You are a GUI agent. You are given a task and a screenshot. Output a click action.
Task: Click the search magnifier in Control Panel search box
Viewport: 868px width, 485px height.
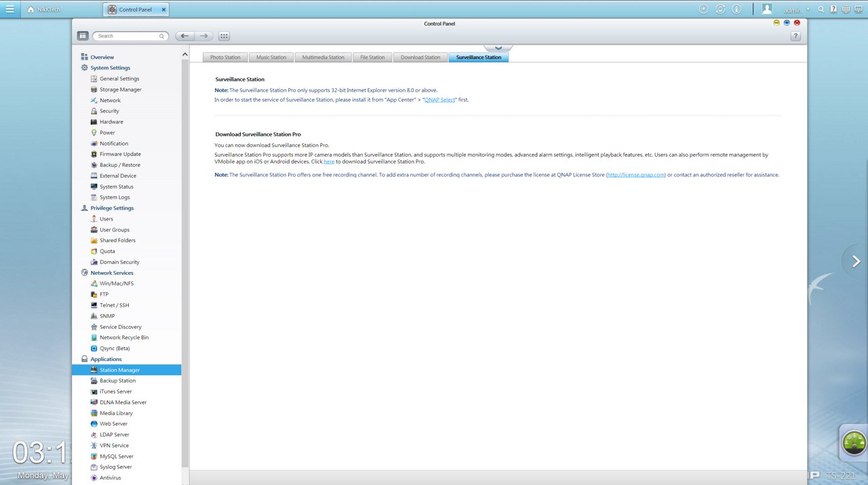pyautogui.click(x=161, y=36)
